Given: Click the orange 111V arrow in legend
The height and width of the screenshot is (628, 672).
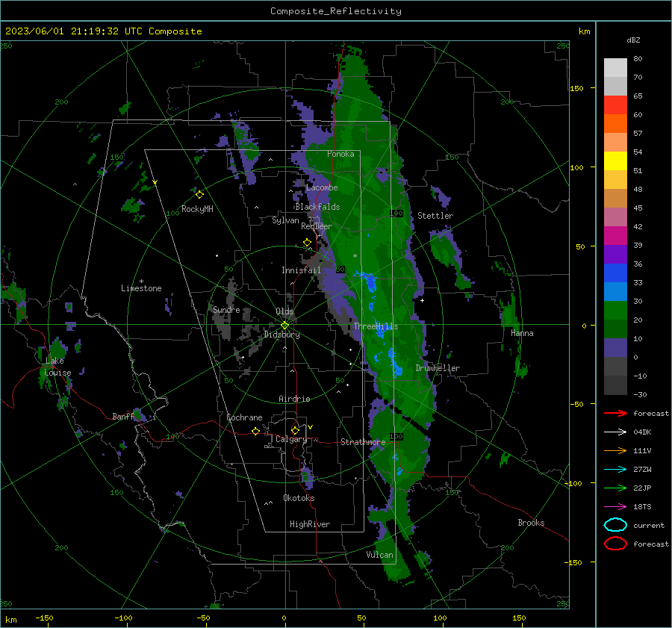Looking at the screenshot, I should click(x=615, y=450).
